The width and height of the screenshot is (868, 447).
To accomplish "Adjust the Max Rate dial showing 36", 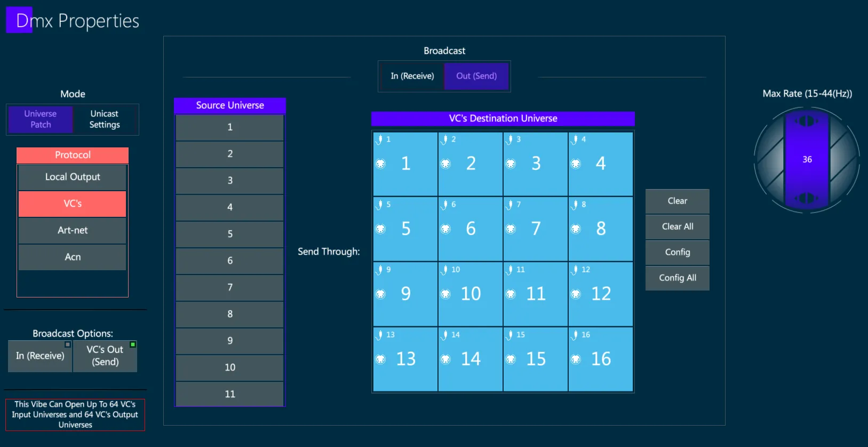I will coord(807,160).
